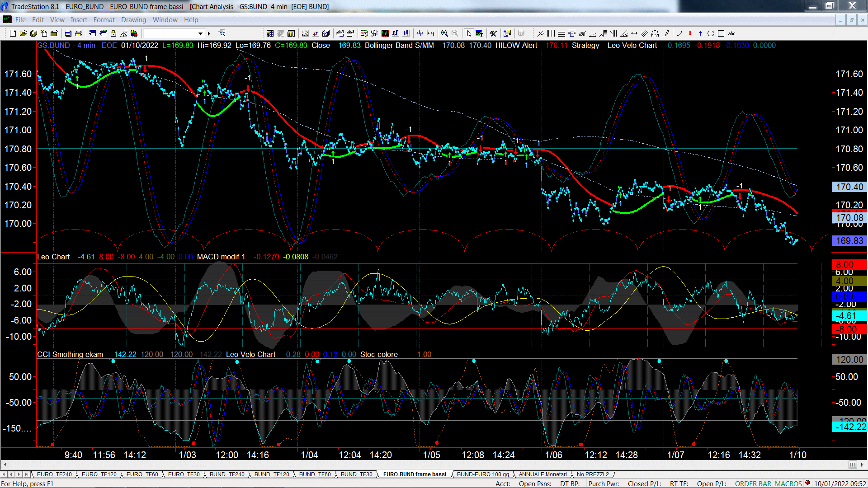868x488 pixels.
Task: Select the blue up arrow tool
Action: [x=700, y=33]
